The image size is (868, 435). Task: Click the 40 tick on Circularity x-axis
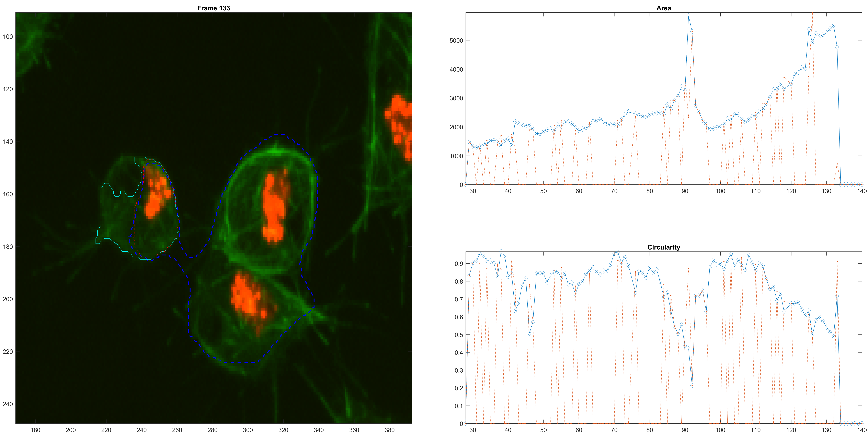508,430
